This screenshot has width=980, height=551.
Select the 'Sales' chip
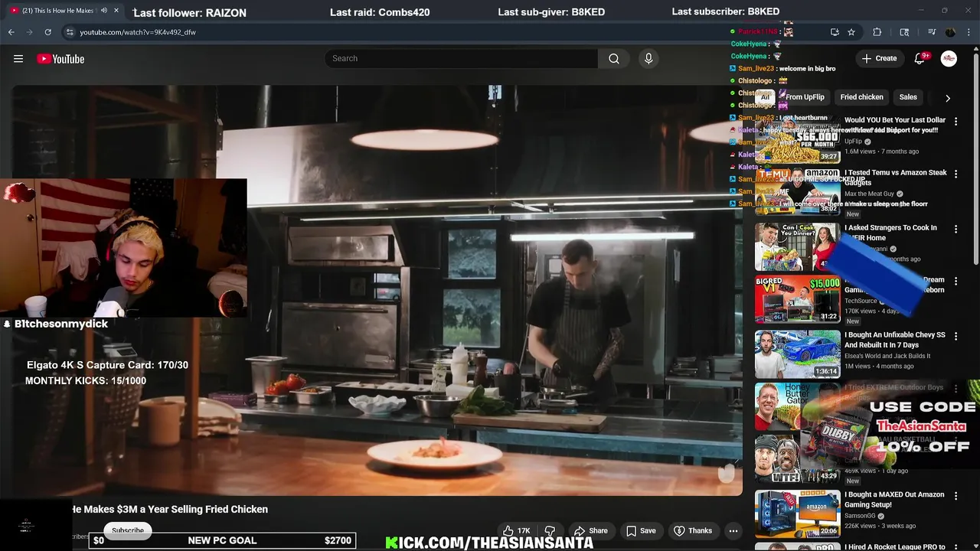pos(908,97)
